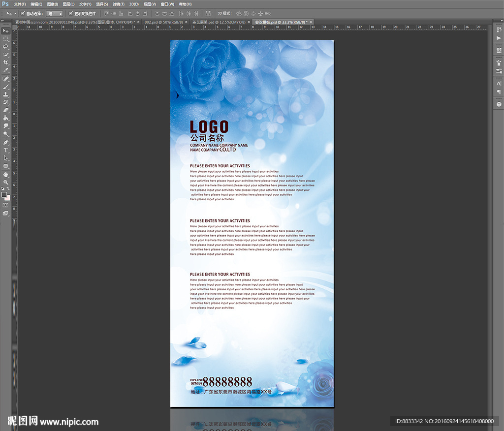This screenshot has height=431, width=504.
Task: Open the 组 auto-select dropdown
Action: pyautogui.click(x=54, y=13)
